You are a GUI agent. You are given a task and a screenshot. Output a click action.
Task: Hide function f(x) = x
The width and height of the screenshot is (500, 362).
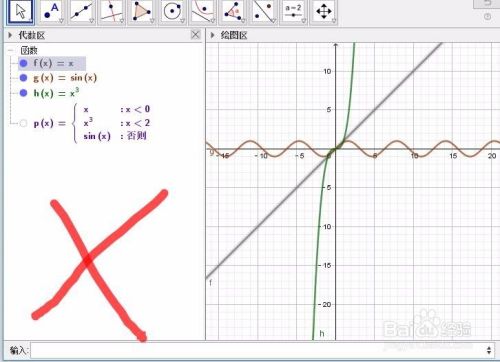tap(23, 63)
